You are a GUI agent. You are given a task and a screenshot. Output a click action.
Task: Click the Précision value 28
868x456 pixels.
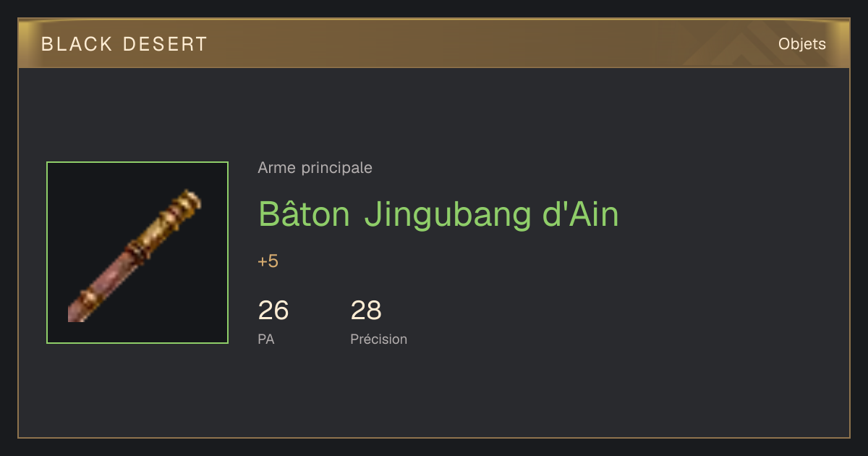point(366,311)
